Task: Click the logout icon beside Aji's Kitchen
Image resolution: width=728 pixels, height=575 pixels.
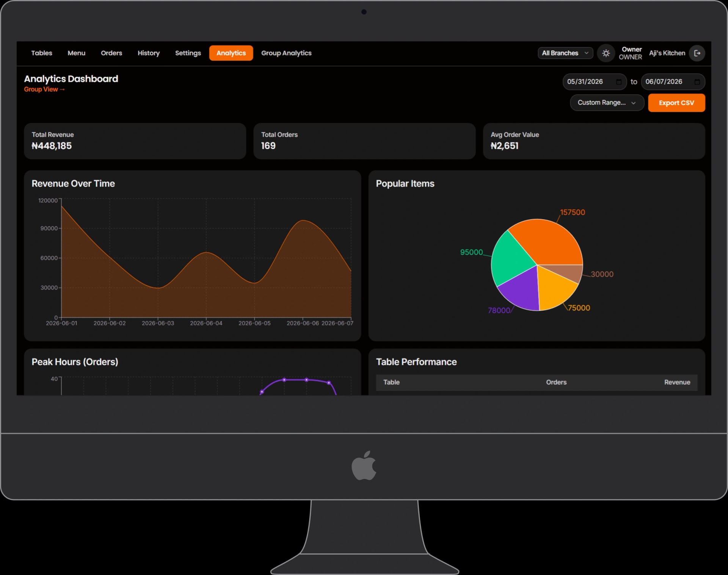Action: [697, 53]
